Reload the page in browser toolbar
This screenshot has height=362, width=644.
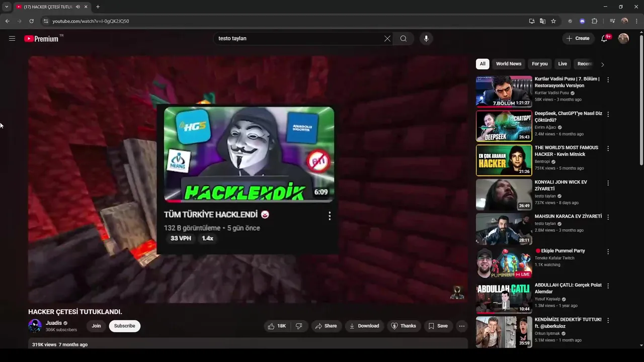[31, 21]
